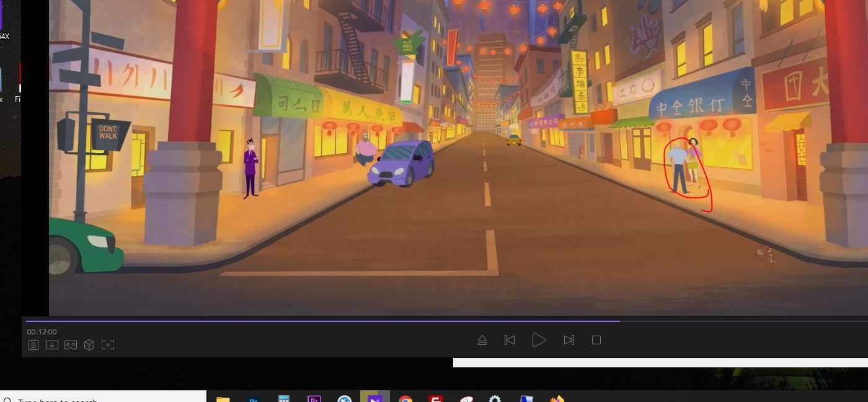Open File Explorer from the taskbar

(223, 399)
